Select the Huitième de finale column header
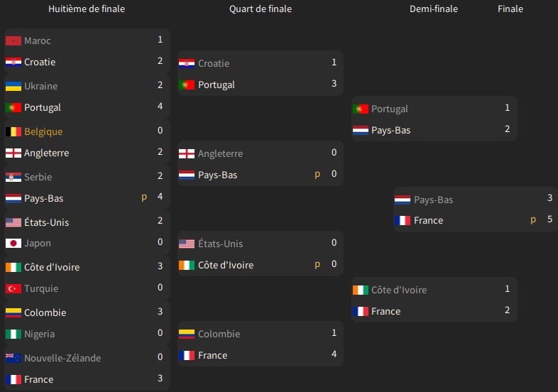 tap(87, 9)
